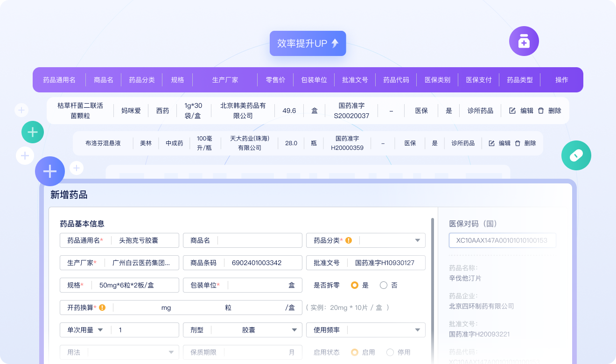The width and height of the screenshot is (616, 364).
Task: Open the 药品分类 dropdown
Action: coord(417,240)
